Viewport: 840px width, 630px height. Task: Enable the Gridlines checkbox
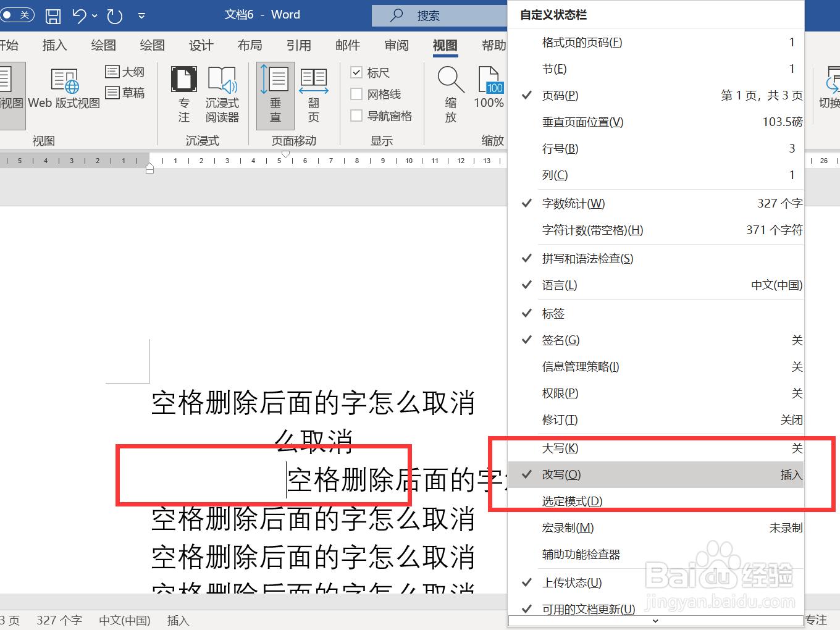(357, 94)
